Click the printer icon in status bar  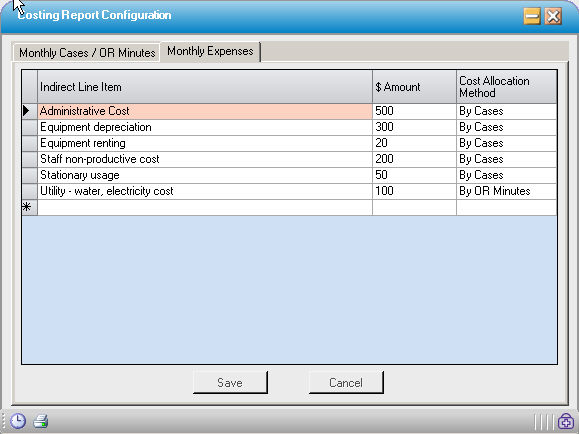click(x=41, y=421)
